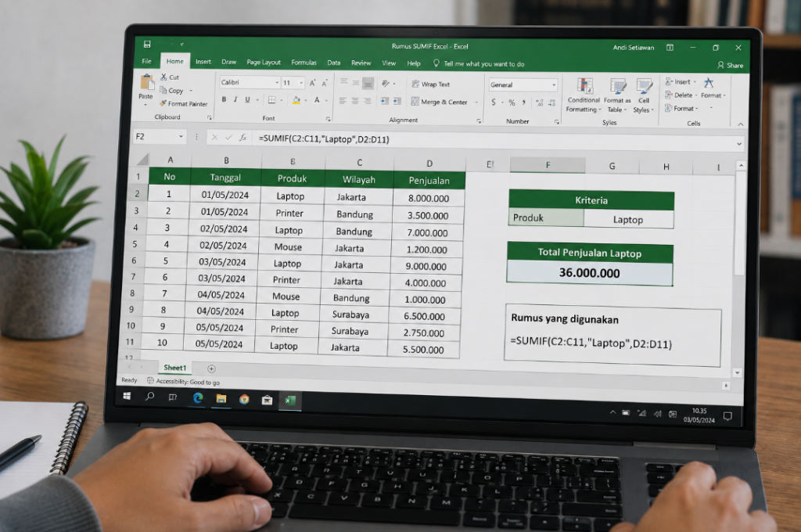Click the Tell me what you want search box

coord(479,64)
